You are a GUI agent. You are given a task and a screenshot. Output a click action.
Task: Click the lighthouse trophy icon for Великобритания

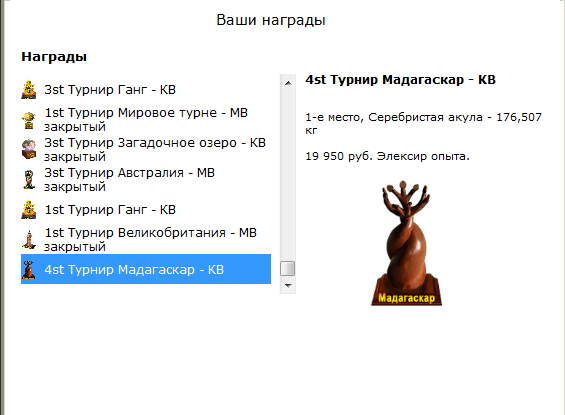(x=29, y=240)
